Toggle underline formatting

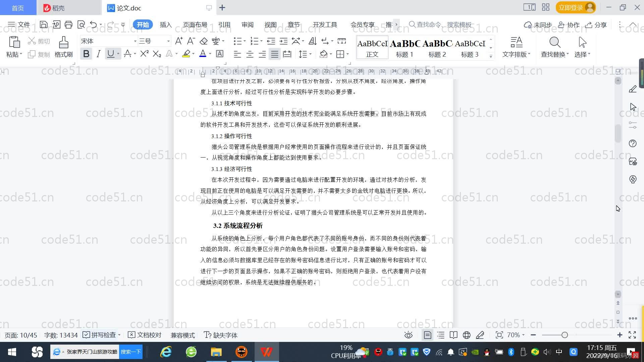[x=110, y=54]
